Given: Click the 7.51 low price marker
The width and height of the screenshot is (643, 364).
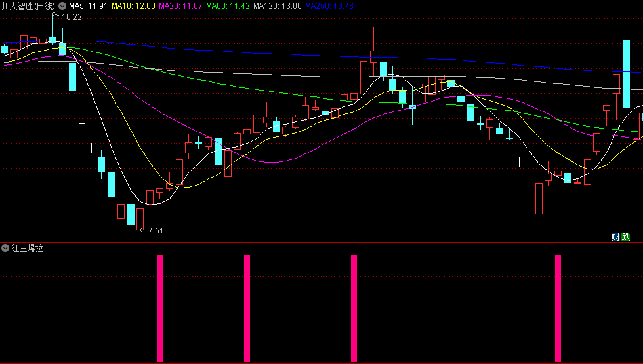Looking at the screenshot, I should [156, 231].
